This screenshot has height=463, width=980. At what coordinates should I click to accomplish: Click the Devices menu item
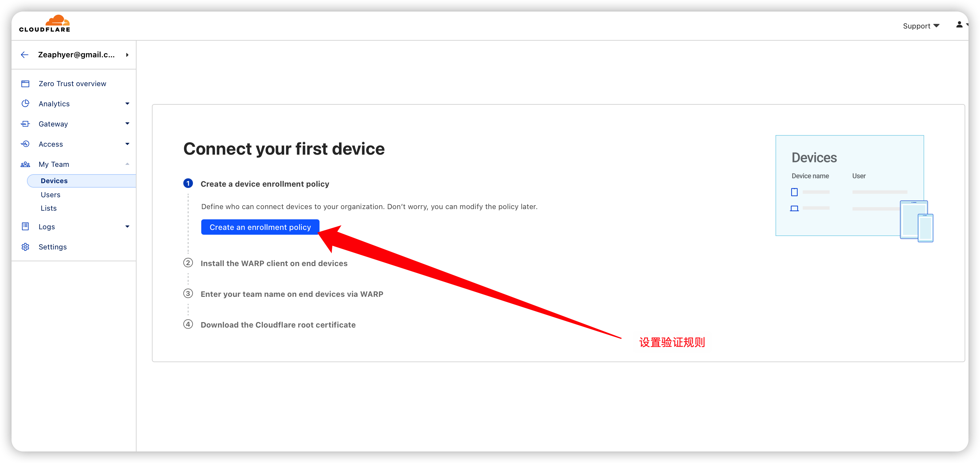click(54, 181)
